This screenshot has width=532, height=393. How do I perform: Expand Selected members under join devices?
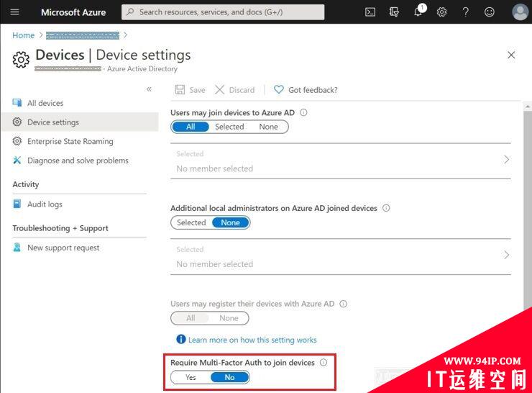coord(341,161)
